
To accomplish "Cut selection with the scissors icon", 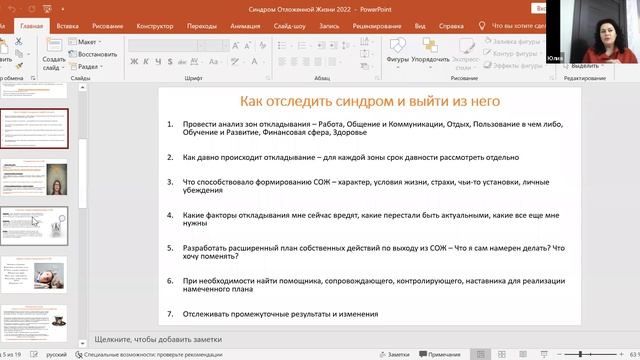I will point(18,41).
